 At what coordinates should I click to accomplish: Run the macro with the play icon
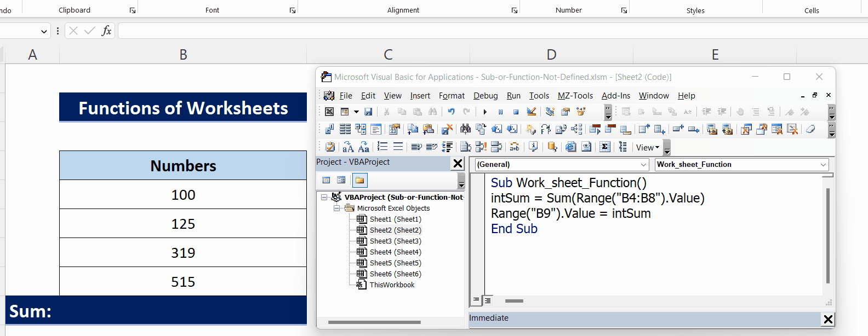pos(485,112)
